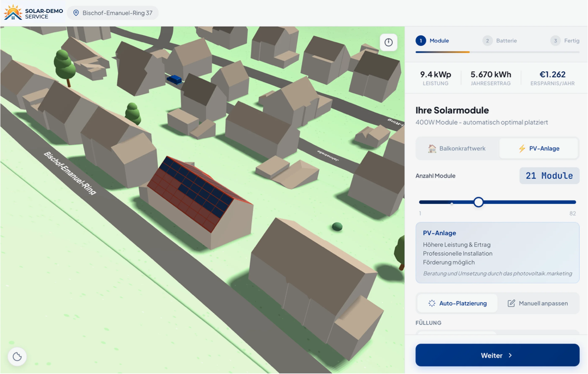The image size is (588, 374).
Task: Switch to Manuell anpassen mode
Action: (x=538, y=303)
